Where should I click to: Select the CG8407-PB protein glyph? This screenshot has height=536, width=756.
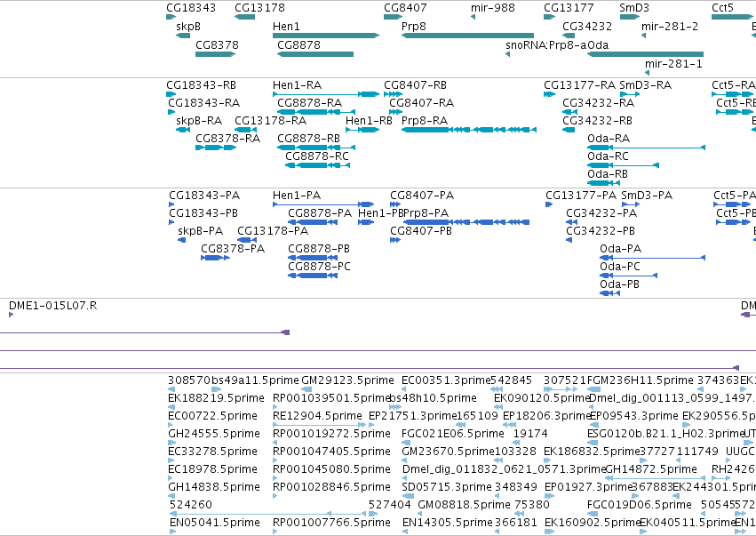[395, 240]
